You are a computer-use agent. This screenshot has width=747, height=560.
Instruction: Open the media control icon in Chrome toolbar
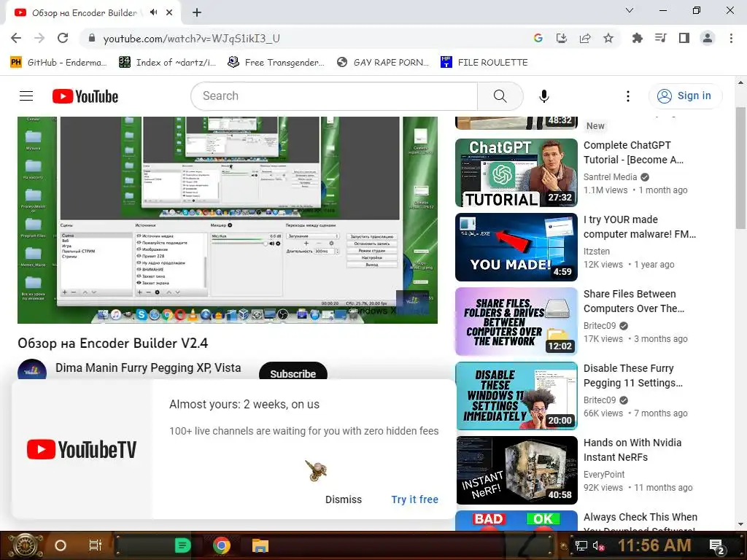pos(661,38)
